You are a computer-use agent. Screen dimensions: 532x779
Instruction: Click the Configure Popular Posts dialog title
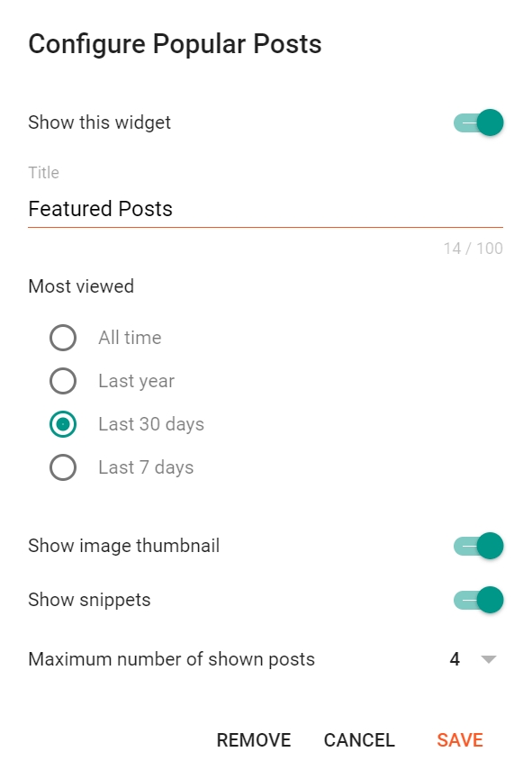[176, 43]
